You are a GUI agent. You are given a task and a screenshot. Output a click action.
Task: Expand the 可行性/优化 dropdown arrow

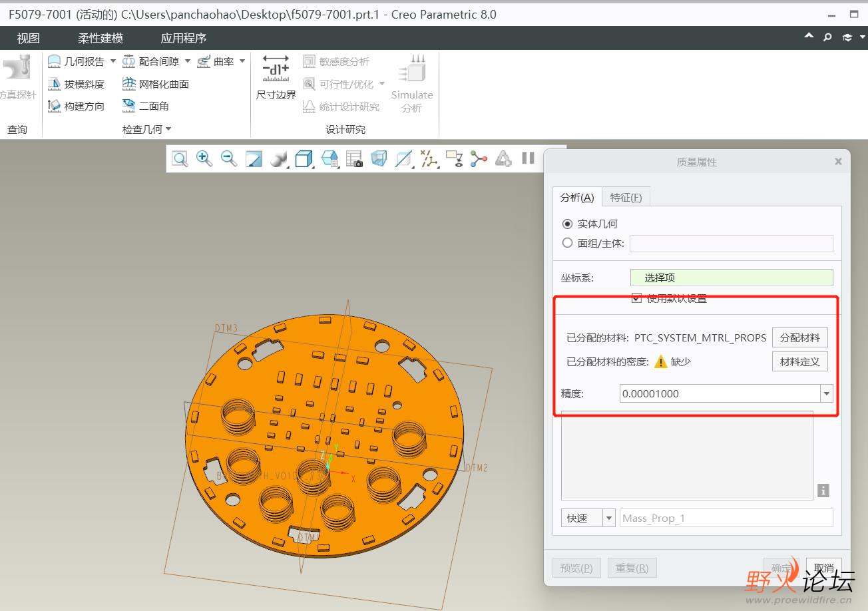pos(382,84)
